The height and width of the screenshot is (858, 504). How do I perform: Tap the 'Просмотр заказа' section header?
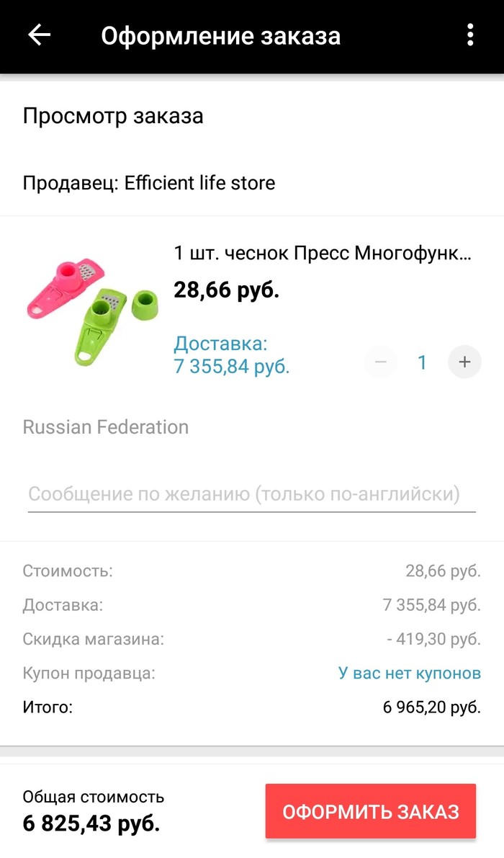coord(114,116)
